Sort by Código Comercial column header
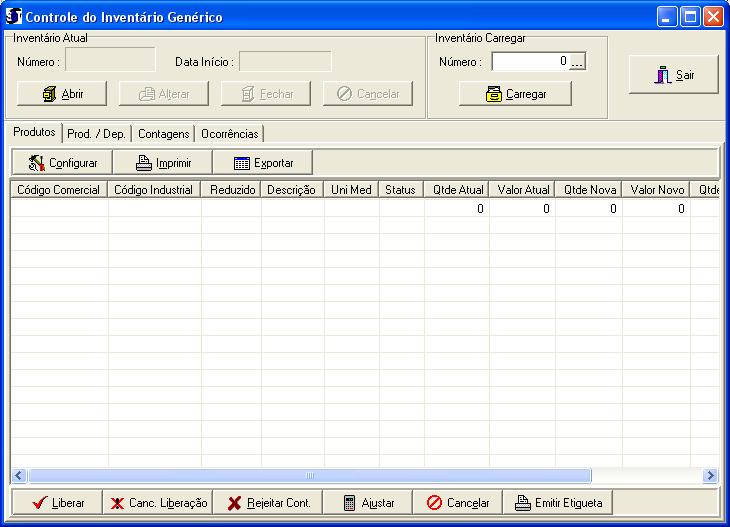730x527 pixels. (x=59, y=189)
